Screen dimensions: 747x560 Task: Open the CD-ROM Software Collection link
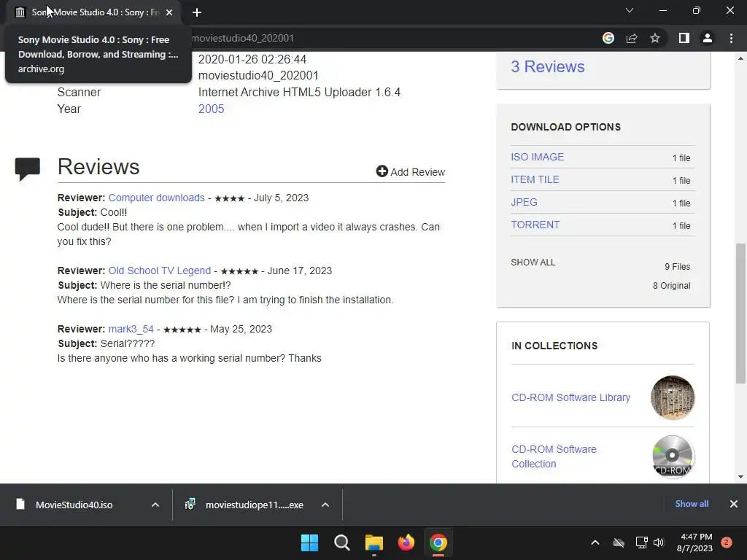tap(554, 456)
